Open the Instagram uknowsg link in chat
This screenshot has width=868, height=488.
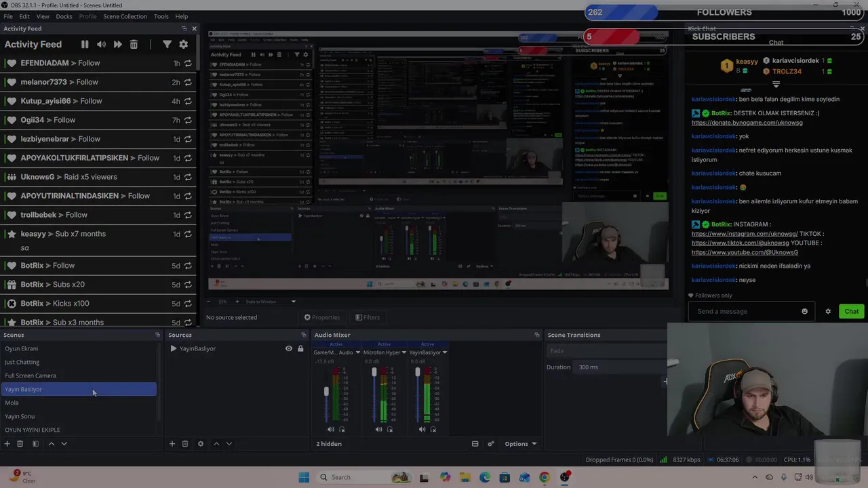[x=745, y=234]
